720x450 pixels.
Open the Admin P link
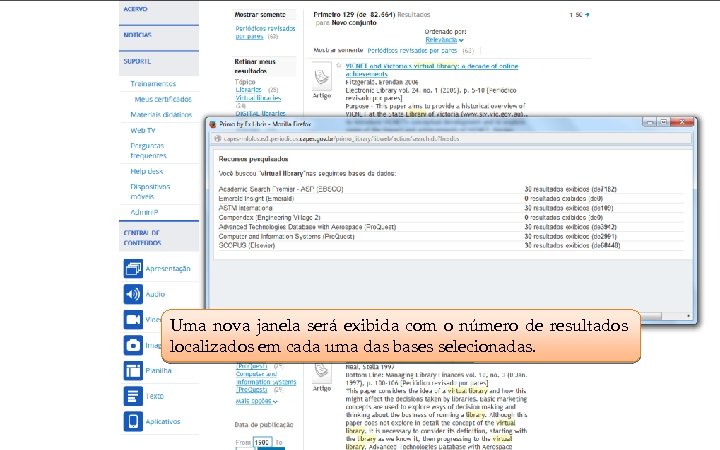tap(144, 212)
